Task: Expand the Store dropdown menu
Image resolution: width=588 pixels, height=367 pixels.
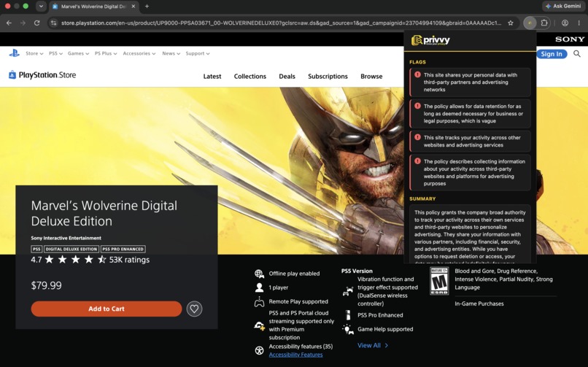Action: (x=34, y=53)
